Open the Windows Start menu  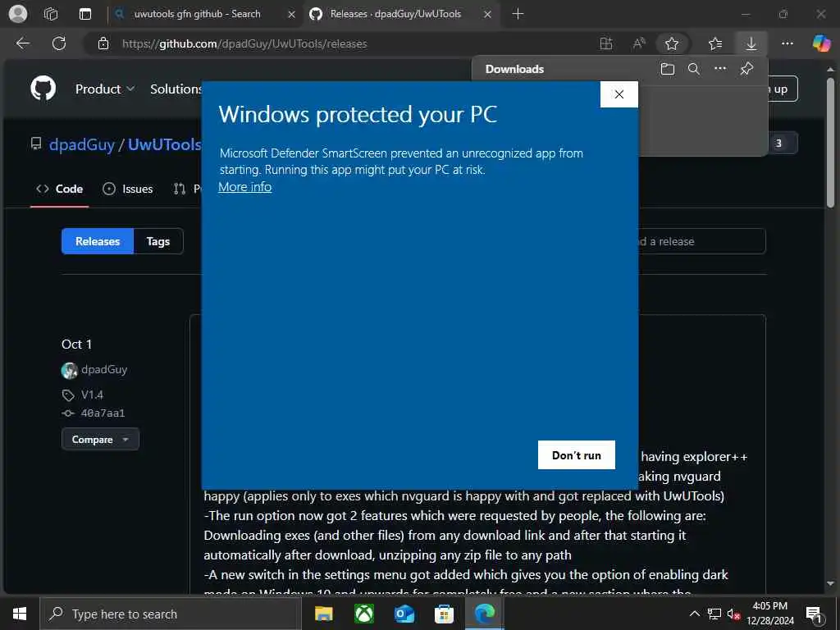(20, 614)
